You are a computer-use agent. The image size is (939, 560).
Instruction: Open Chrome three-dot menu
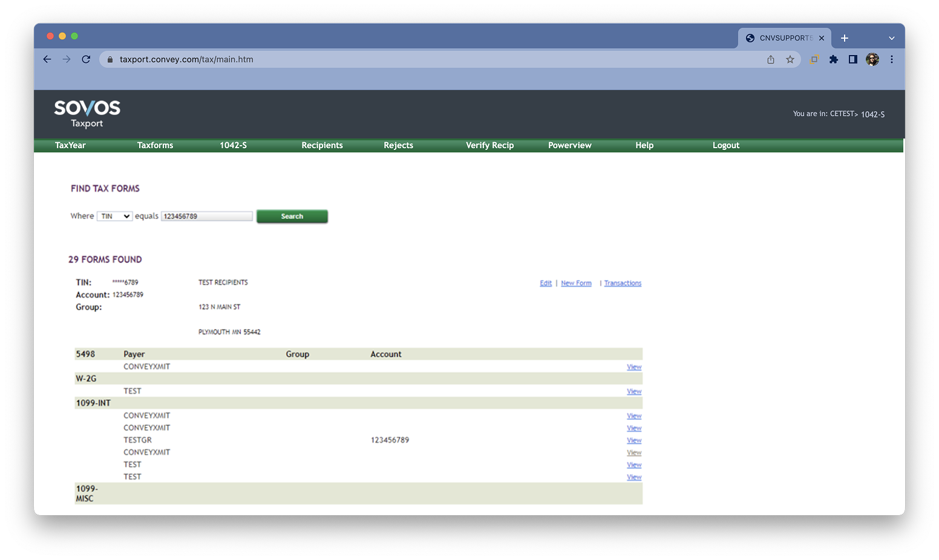892,59
